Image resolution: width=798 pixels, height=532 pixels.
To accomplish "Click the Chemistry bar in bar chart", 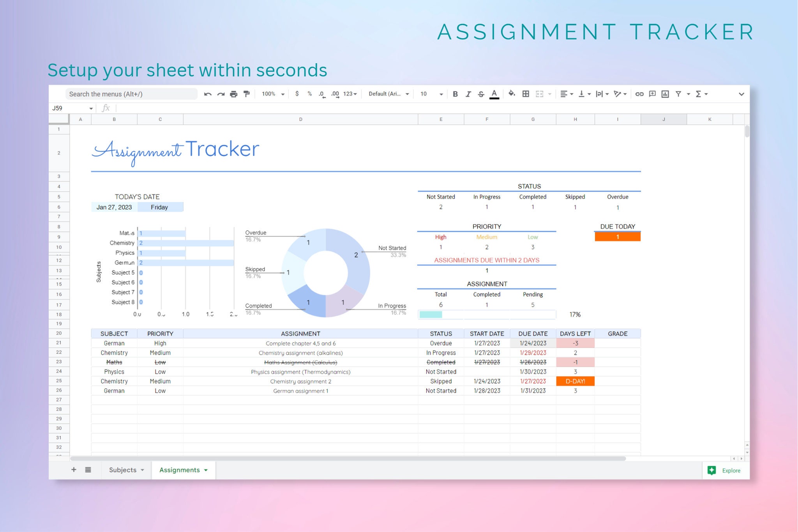I will pyautogui.click(x=186, y=243).
